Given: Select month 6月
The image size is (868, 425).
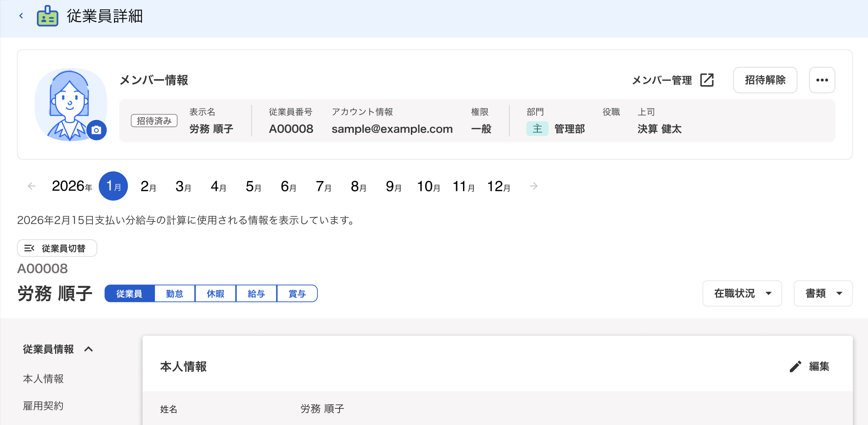Looking at the screenshot, I should coord(289,186).
